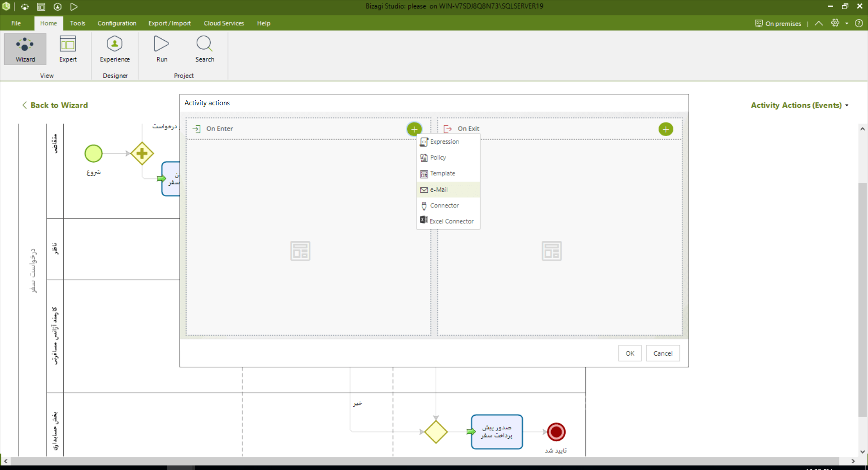The image size is (868, 470).
Task: Open the Configuration ribbon tab
Action: (117, 23)
